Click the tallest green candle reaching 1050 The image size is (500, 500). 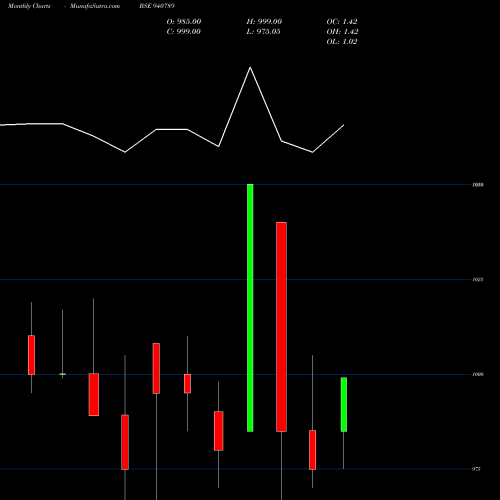(250, 308)
